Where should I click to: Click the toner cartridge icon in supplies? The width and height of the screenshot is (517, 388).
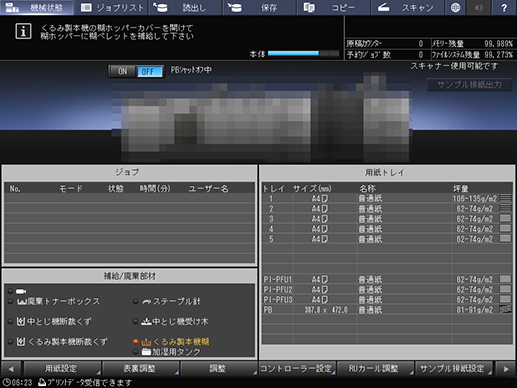(x=21, y=291)
